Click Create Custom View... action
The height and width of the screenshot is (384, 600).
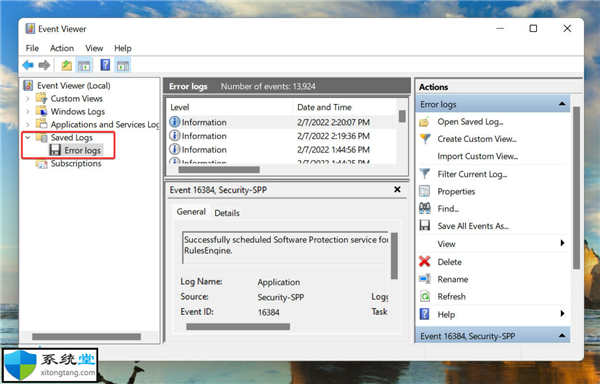477,139
